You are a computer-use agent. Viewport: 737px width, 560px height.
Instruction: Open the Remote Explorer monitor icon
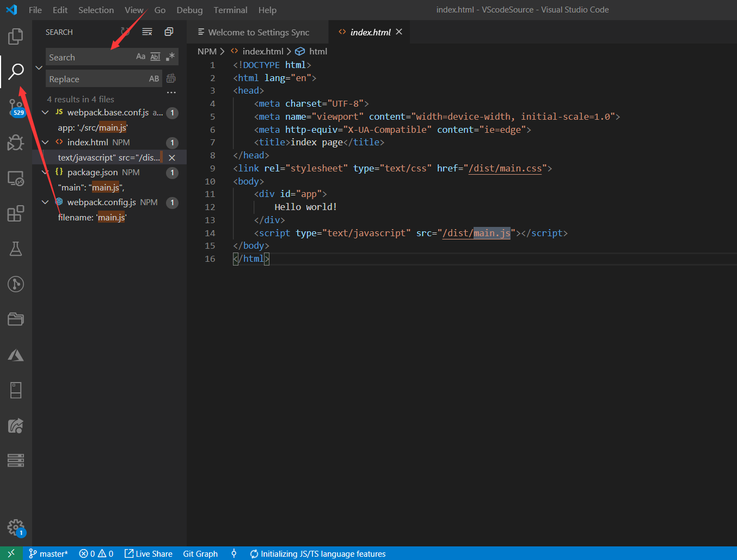16,178
